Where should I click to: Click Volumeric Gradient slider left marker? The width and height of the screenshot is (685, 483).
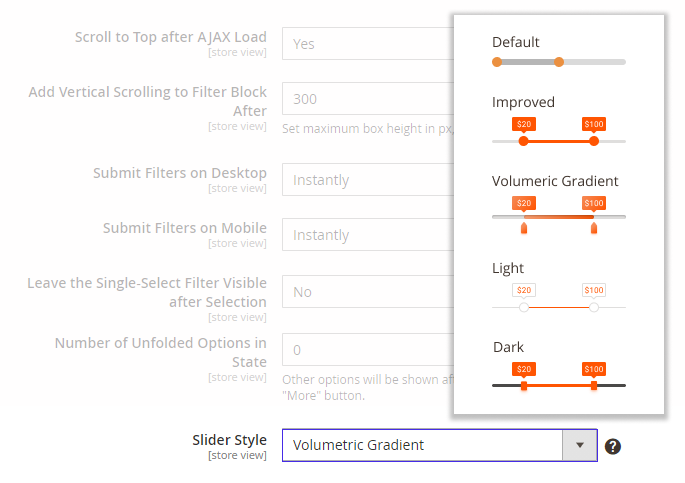tap(524, 229)
